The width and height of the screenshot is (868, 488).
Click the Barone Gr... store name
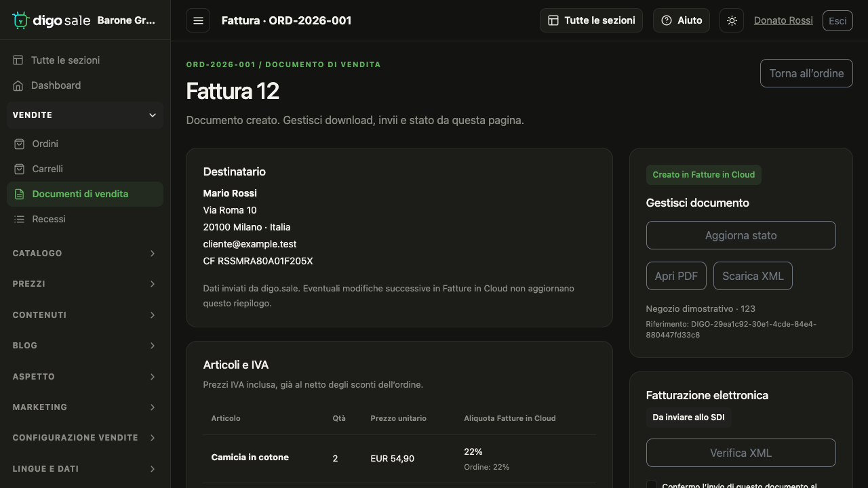coord(126,20)
